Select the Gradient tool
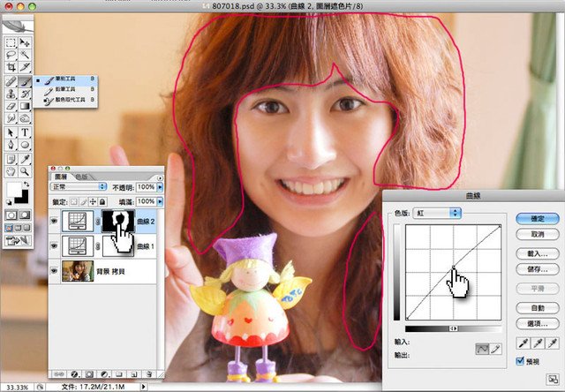 [x=25, y=106]
